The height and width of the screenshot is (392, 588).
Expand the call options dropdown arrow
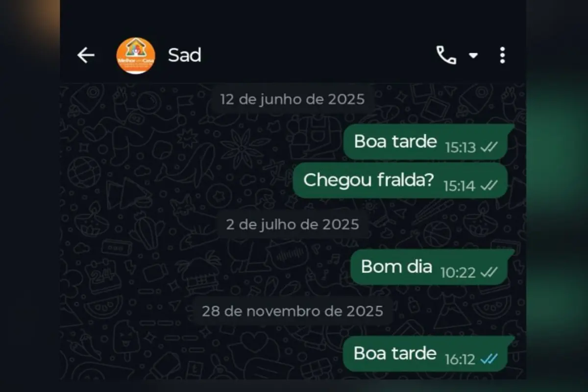(x=473, y=55)
